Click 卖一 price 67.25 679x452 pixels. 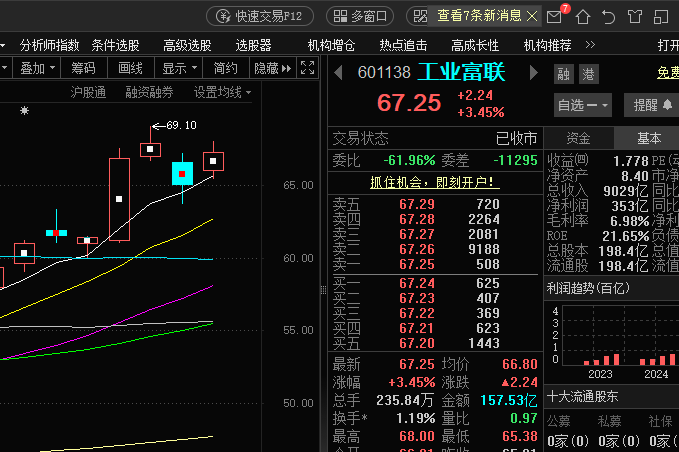point(417,265)
